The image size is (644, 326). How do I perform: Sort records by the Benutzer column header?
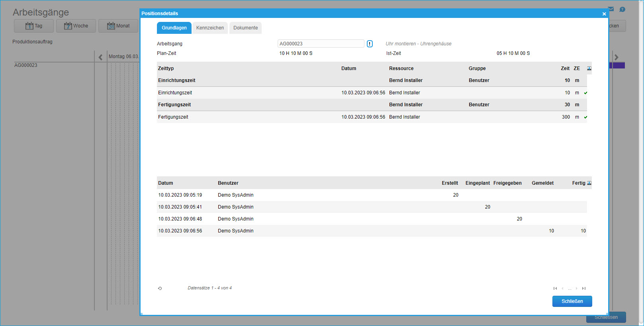228,183
